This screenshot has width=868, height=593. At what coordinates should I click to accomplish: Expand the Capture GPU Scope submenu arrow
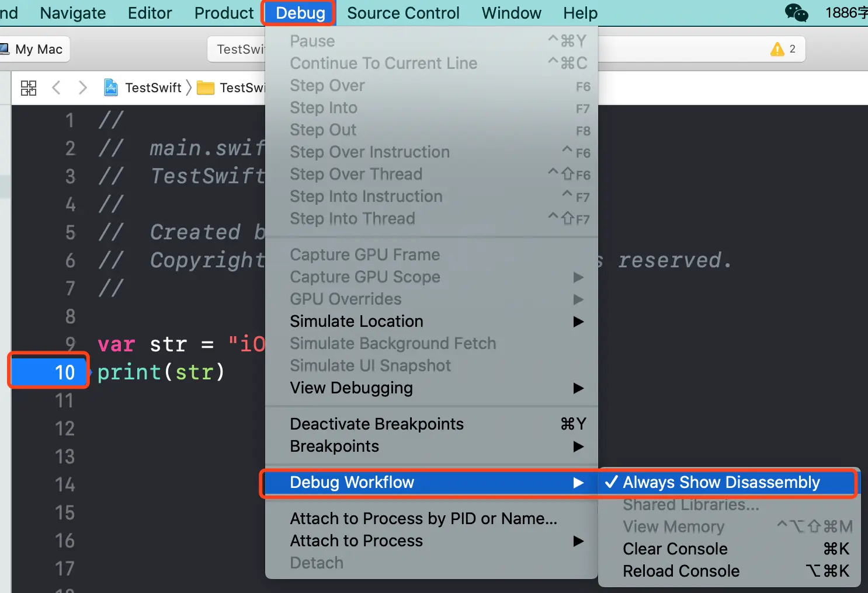pos(578,277)
